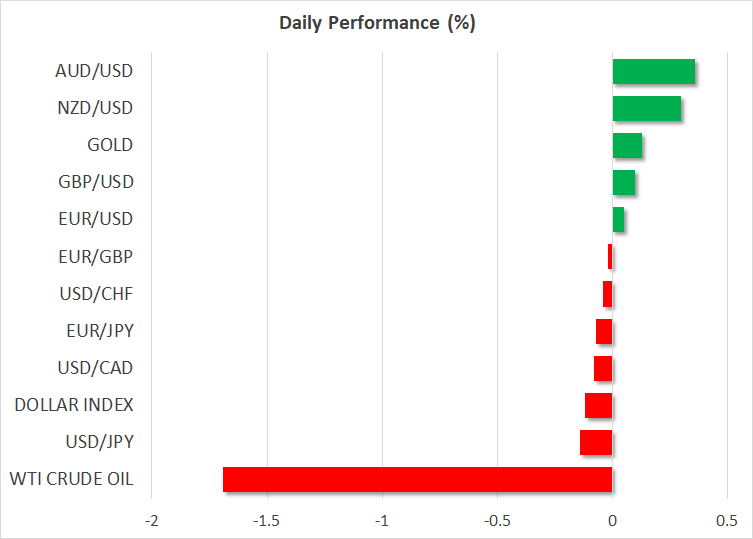Click the DOLLAR INDEX category label
This screenshot has height=539, width=753.
[74, 405]
